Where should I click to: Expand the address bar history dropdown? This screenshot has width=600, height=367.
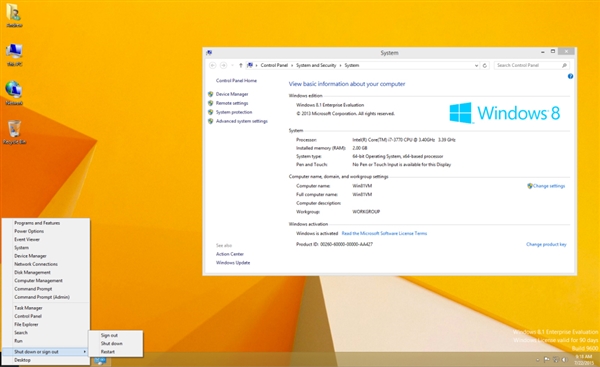tap(476, 65)
